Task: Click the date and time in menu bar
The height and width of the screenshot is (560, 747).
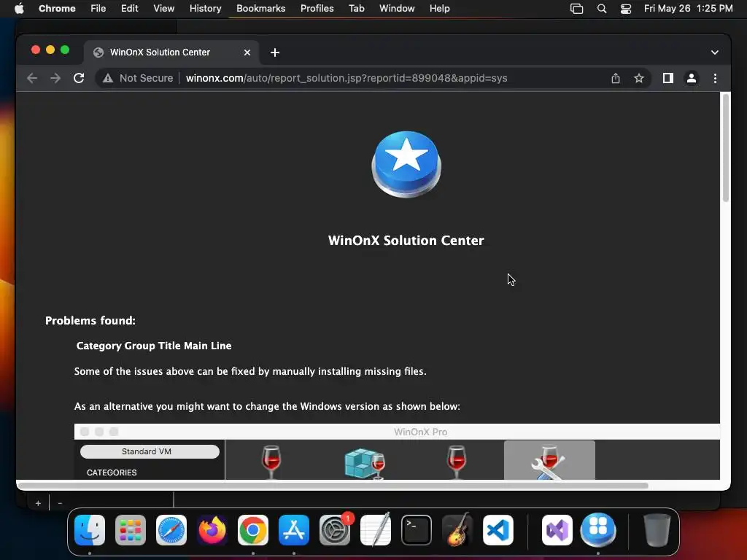Action: [689, 9]
